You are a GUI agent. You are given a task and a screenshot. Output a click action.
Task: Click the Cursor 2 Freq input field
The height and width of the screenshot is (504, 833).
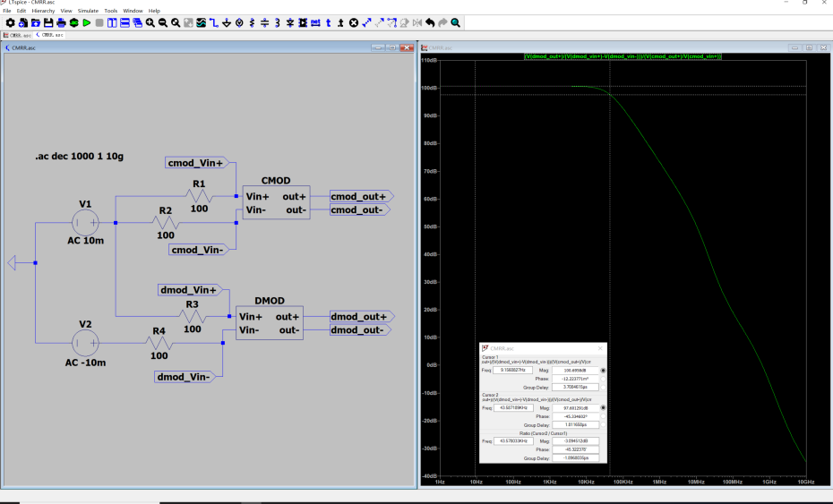click(512, 408)
